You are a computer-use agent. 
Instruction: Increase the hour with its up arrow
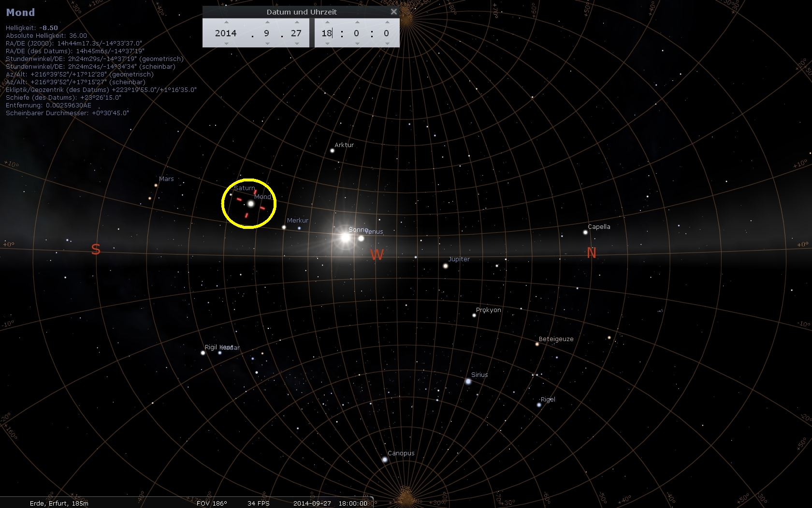(x=327, y=22)
